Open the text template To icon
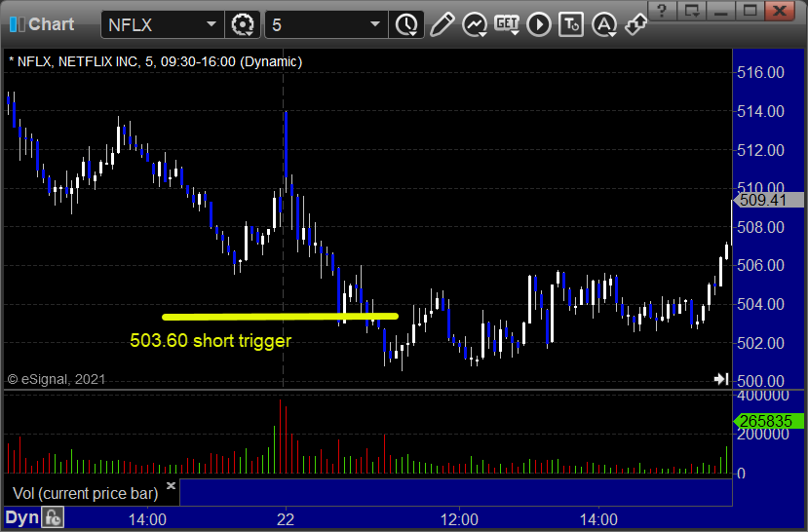The height and width of the screenshot is (532, 808). (571, 24)
